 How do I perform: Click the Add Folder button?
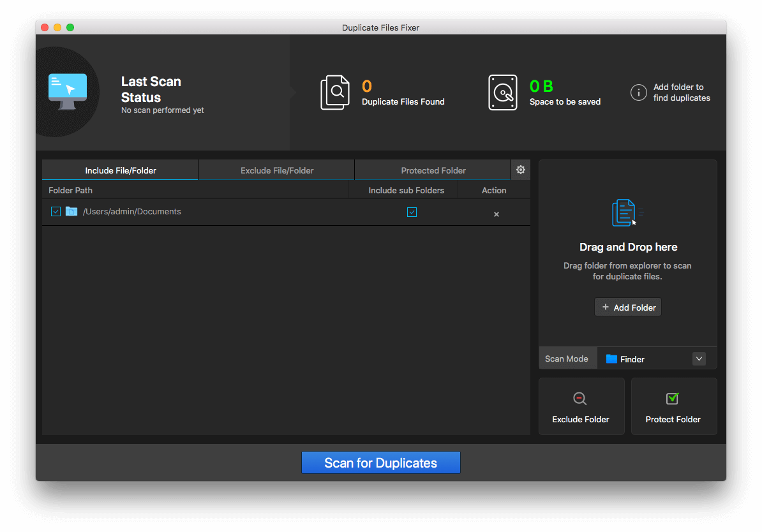click(628, 307)
